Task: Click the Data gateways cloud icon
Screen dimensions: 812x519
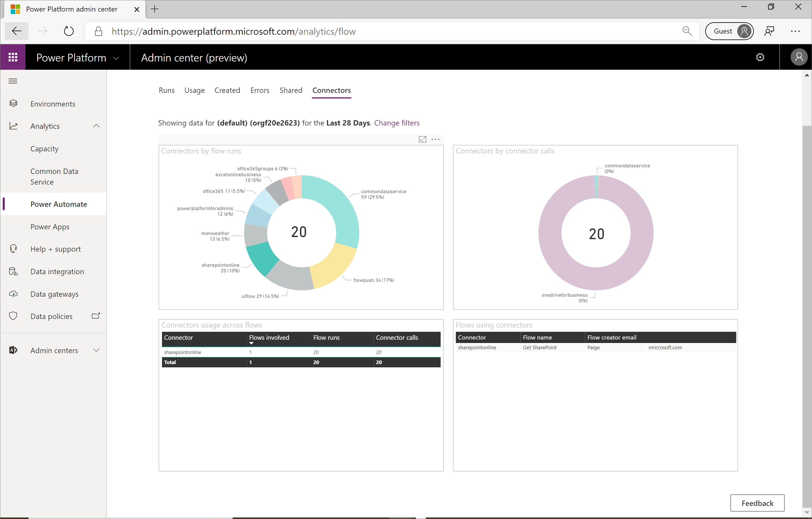Action: [13, 294]
